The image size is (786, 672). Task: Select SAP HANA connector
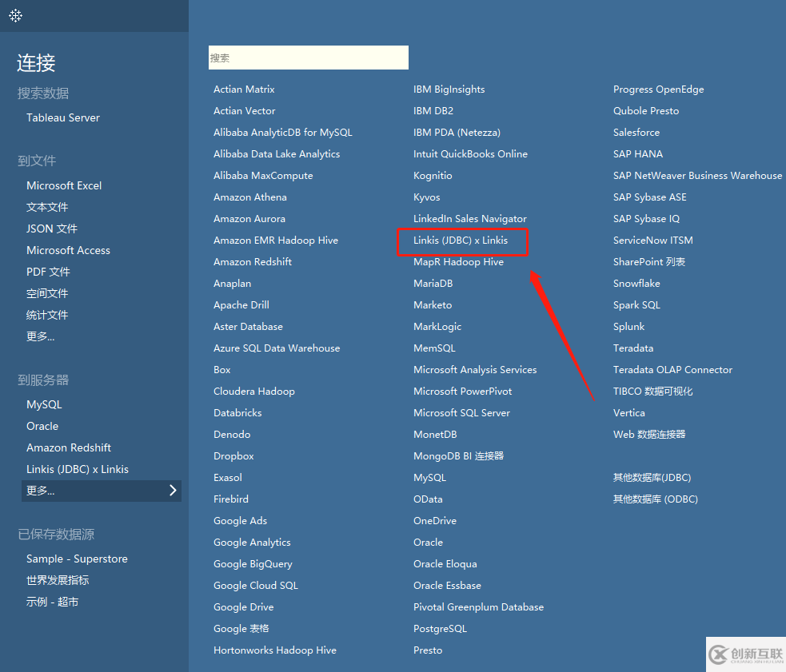638,154
